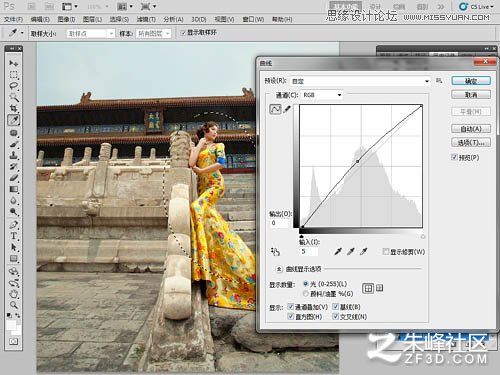This screenshot has height=375, width=500.
Task: Open the 通道(C) RGB channel dropdown
Action: click(x=322, y=95)
